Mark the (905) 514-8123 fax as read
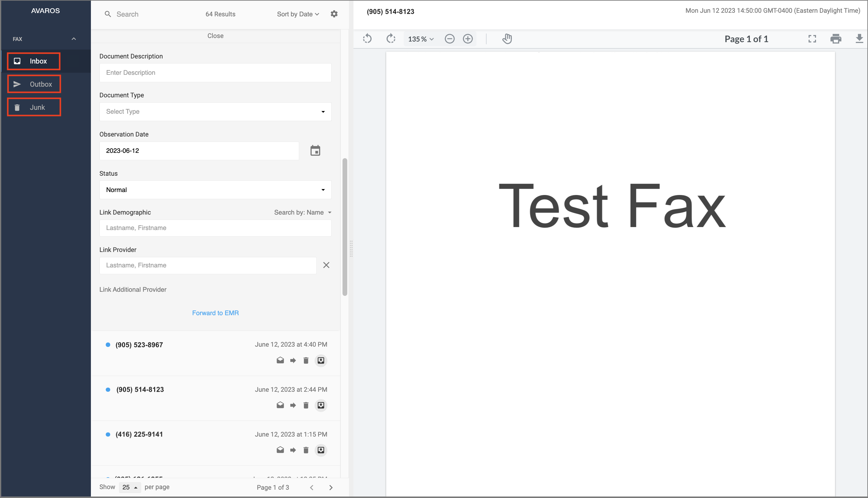This screenshot has height=498, width=868. pos(280,405)
